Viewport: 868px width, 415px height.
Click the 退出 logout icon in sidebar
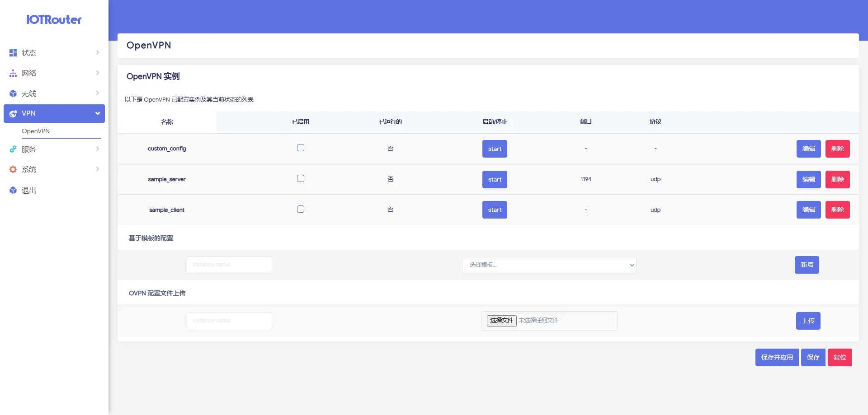pyautogui.click(x=13, y=191)
